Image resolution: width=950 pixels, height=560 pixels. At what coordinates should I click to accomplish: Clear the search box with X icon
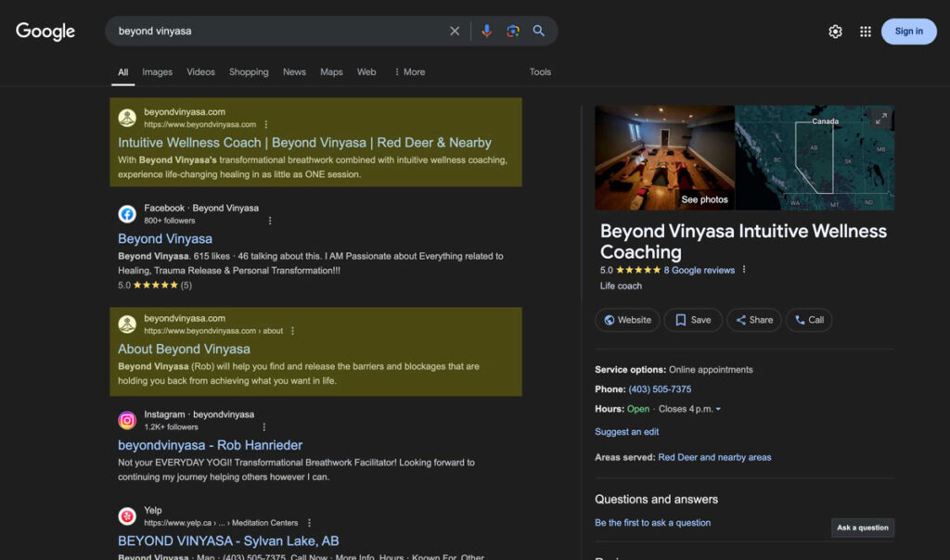coord(455,31)
